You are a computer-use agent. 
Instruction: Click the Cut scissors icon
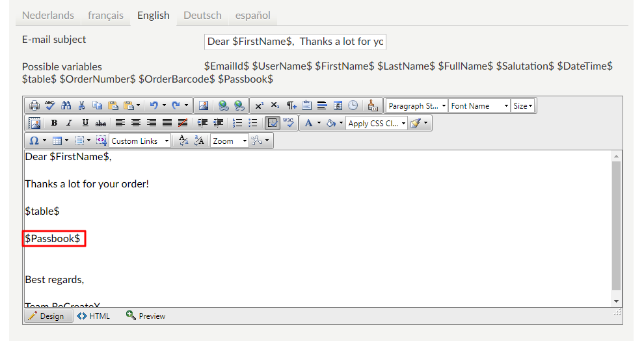pos(82,105)
